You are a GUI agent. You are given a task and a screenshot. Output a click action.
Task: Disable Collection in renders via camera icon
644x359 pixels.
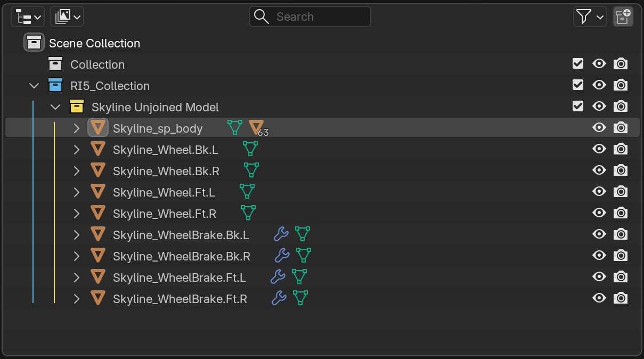pos(621,64)
